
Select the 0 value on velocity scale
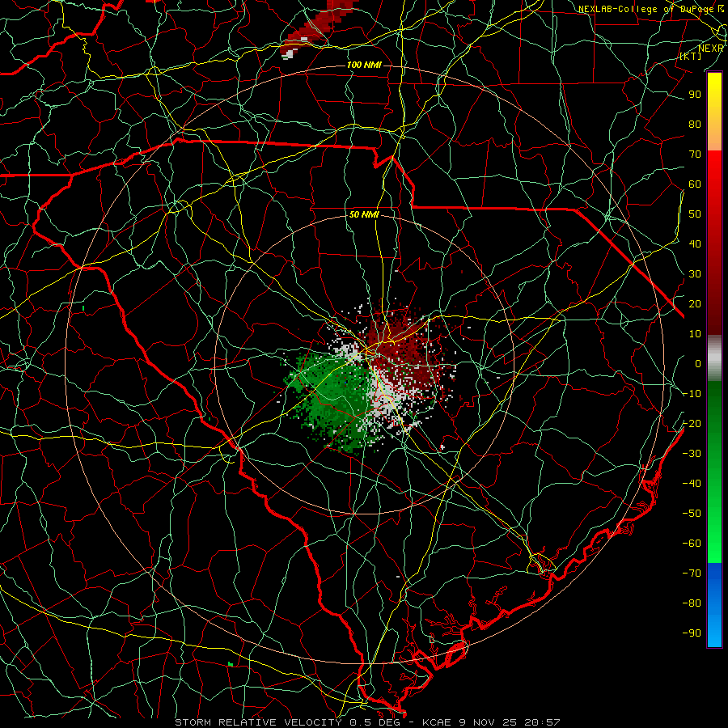(x=698, y=363)
